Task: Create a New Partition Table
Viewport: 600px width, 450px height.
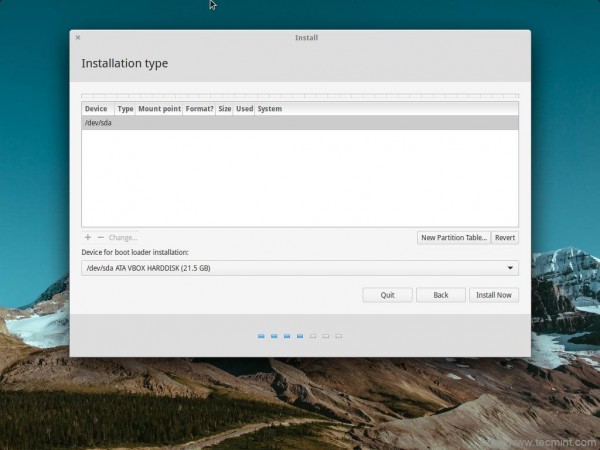Action: point(454,238)
